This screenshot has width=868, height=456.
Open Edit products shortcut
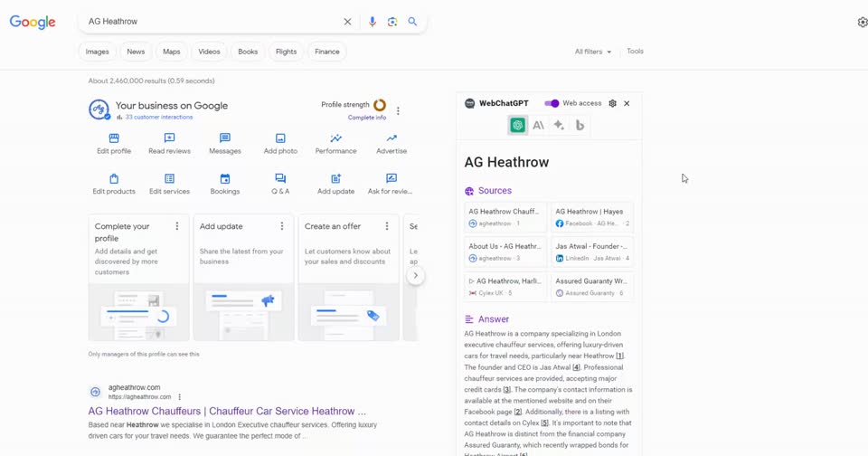114,184
